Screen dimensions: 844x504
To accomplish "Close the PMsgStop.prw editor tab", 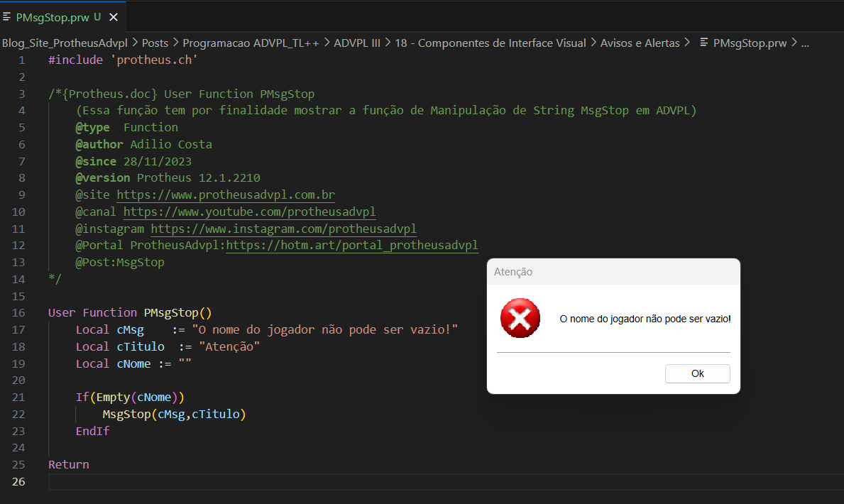I will 114,17.
